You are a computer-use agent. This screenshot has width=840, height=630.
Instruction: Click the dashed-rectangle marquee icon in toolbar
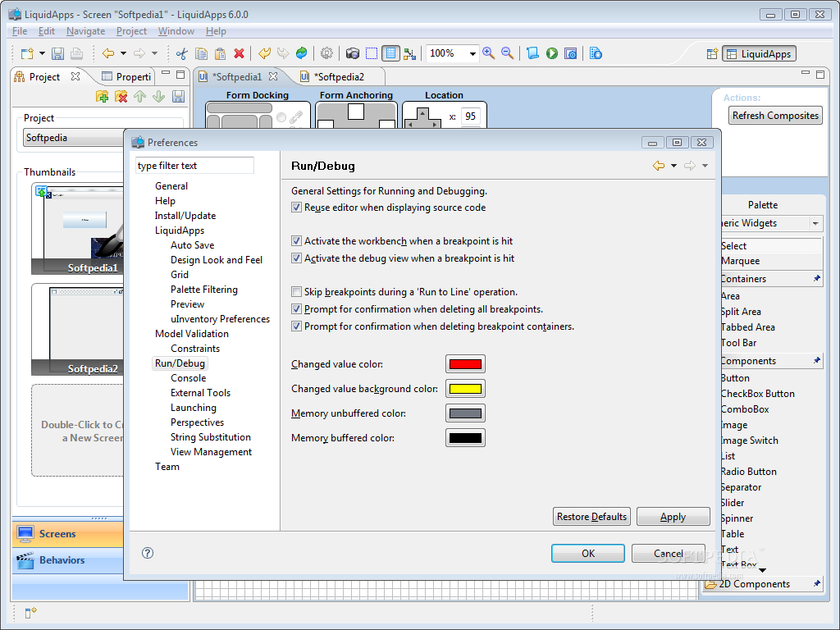click(372, 53)
